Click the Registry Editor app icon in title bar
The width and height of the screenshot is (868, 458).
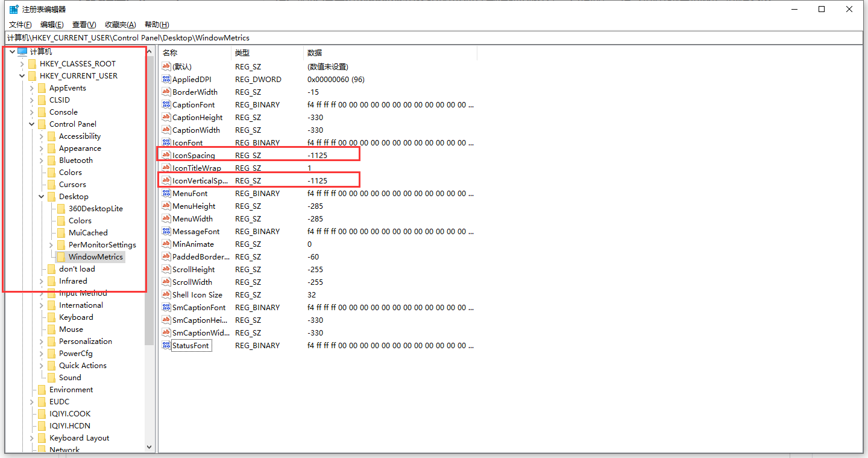click(13, 9)
